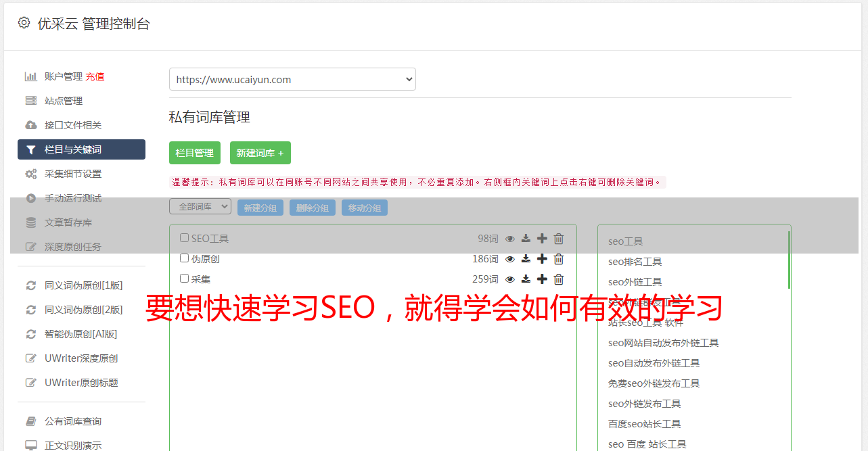Add keywords to the SEO工具 library
This screenshot has width=868, height=451.
coord(542,239)
